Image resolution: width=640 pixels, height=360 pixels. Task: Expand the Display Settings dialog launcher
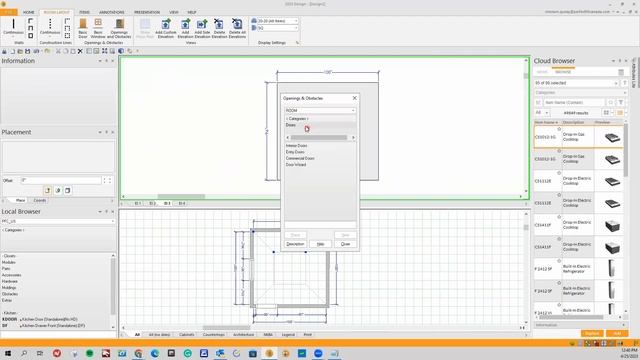[x=297, y=42]
